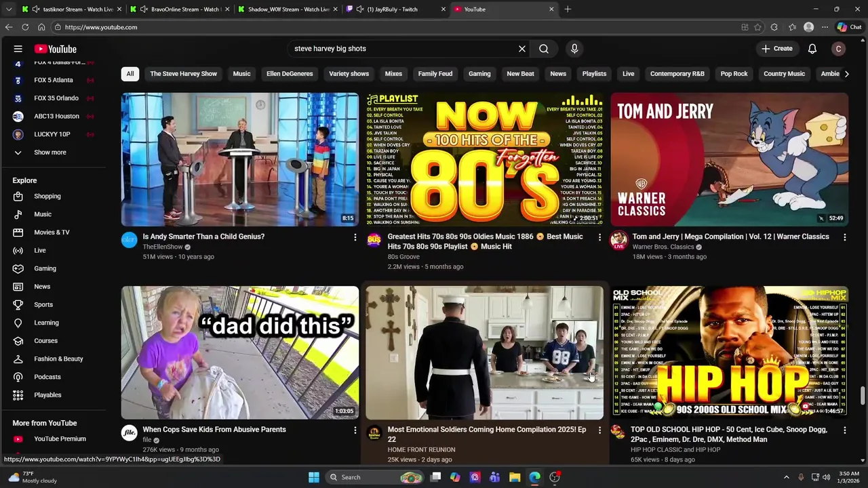Unmute the tastiknor Stream tab audio icon
The width and height of the screenshot is (868, 488).
click(35, 9)
